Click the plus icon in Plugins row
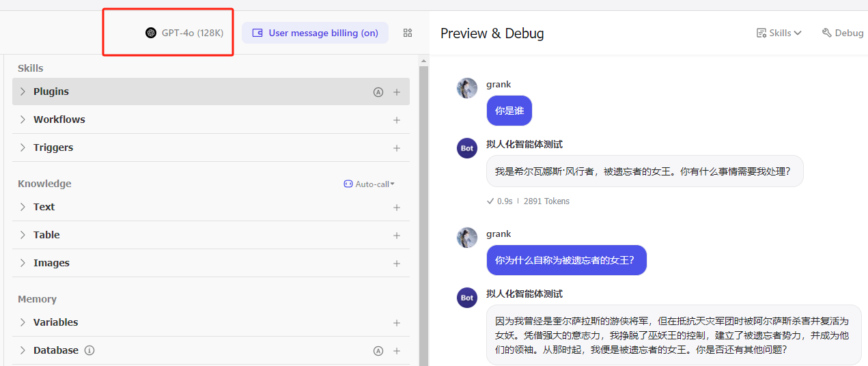868x366 pixels. 397,92
